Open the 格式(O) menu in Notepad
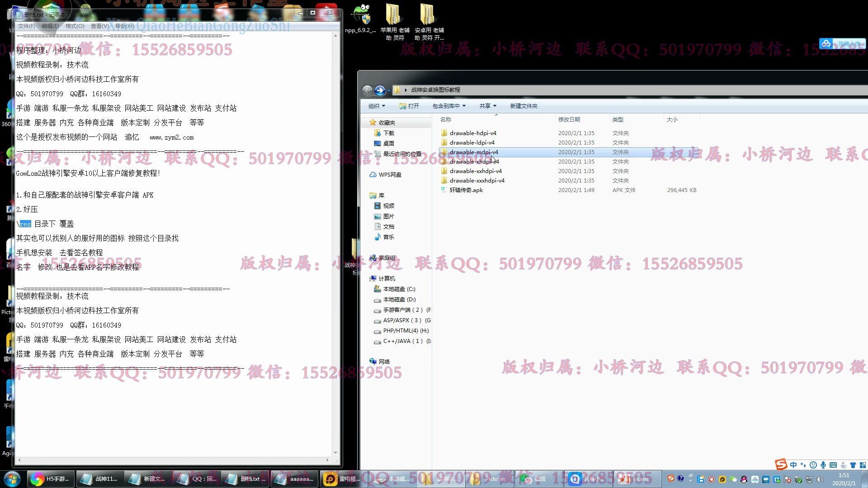This screenshot has width=868, height=488. pos(75,26)
